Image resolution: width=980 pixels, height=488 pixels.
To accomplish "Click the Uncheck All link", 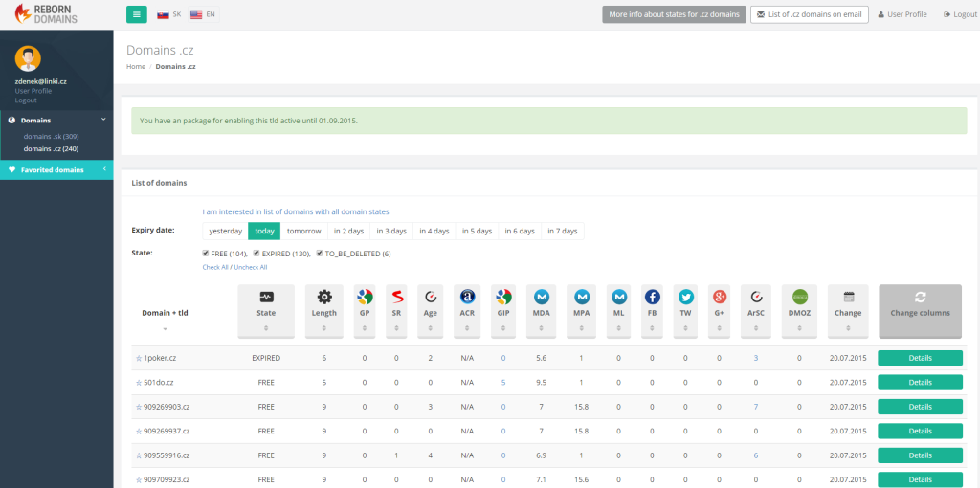I will point(251,267).
